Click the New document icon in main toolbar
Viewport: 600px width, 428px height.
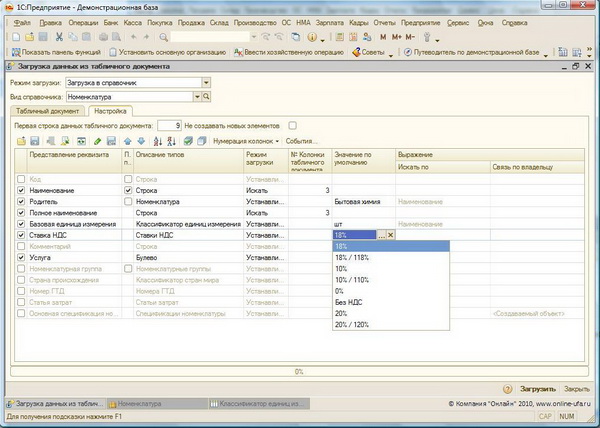coord(16,37)
